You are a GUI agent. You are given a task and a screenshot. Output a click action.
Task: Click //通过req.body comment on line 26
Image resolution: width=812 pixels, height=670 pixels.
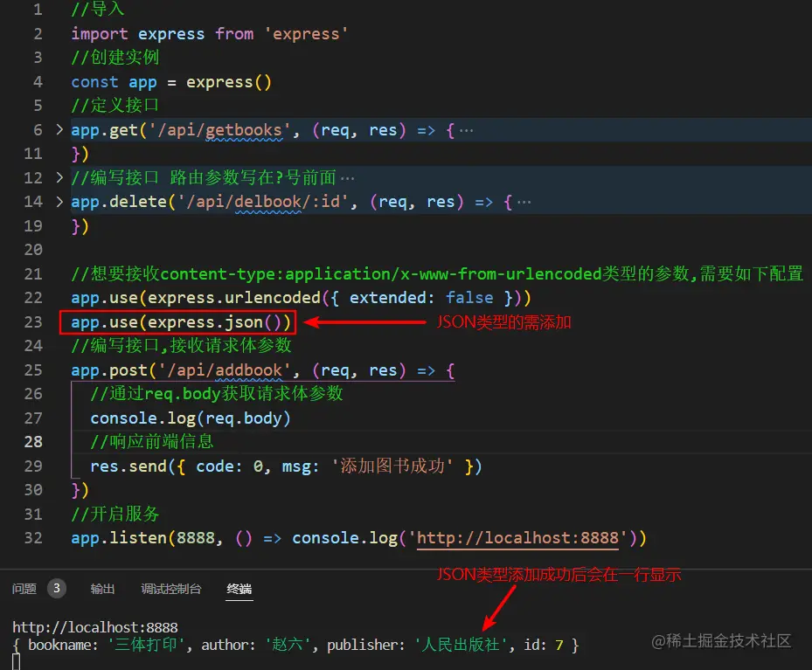click(x=217, y=394)
